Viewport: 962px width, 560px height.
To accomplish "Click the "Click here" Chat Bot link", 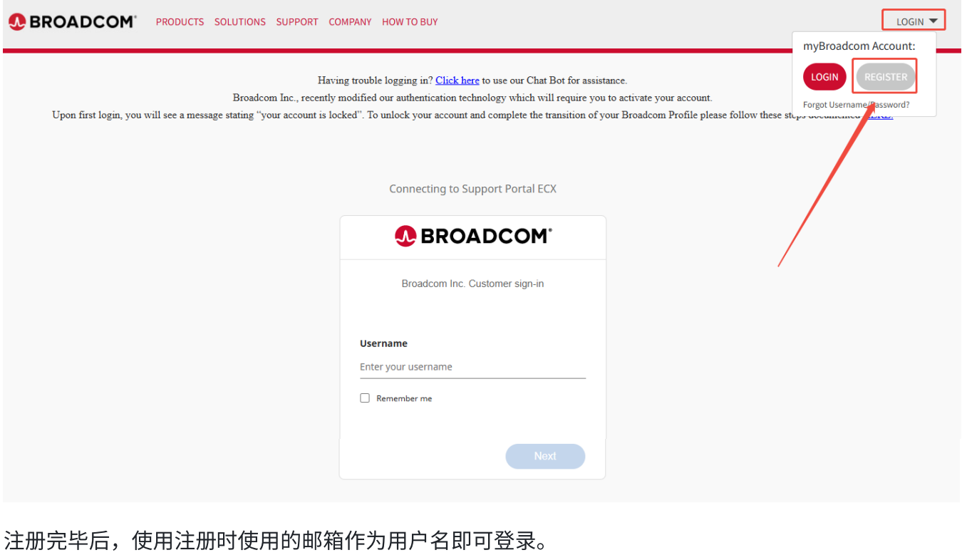I will click(457, 81).
